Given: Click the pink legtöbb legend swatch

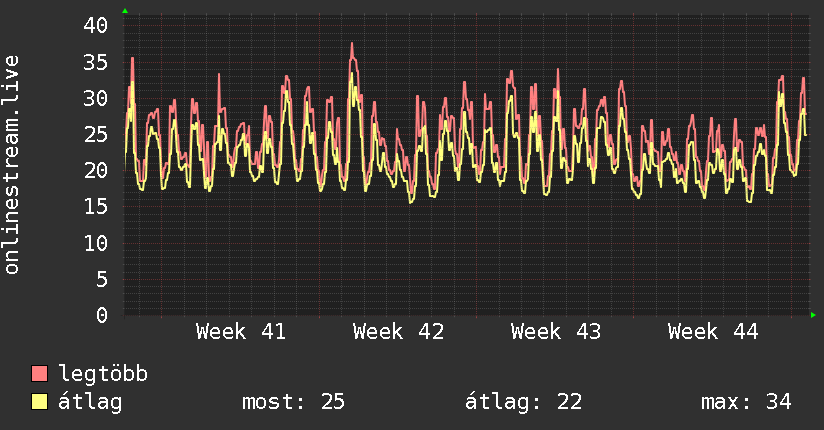Looking at the screenshot, I should coord(39,373).
